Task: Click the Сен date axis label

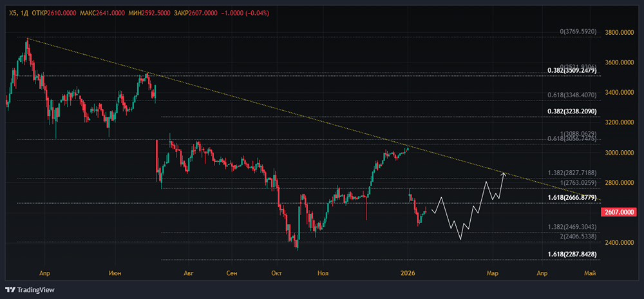Action: 232,273
